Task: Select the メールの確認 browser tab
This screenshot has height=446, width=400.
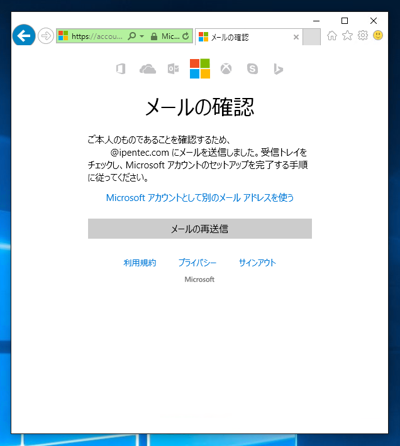Action: 249,37
